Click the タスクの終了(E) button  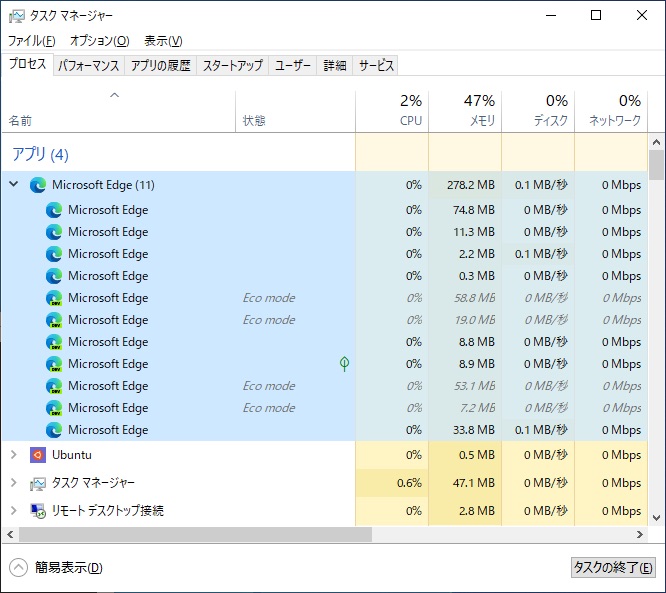click(x=612, y=568)
